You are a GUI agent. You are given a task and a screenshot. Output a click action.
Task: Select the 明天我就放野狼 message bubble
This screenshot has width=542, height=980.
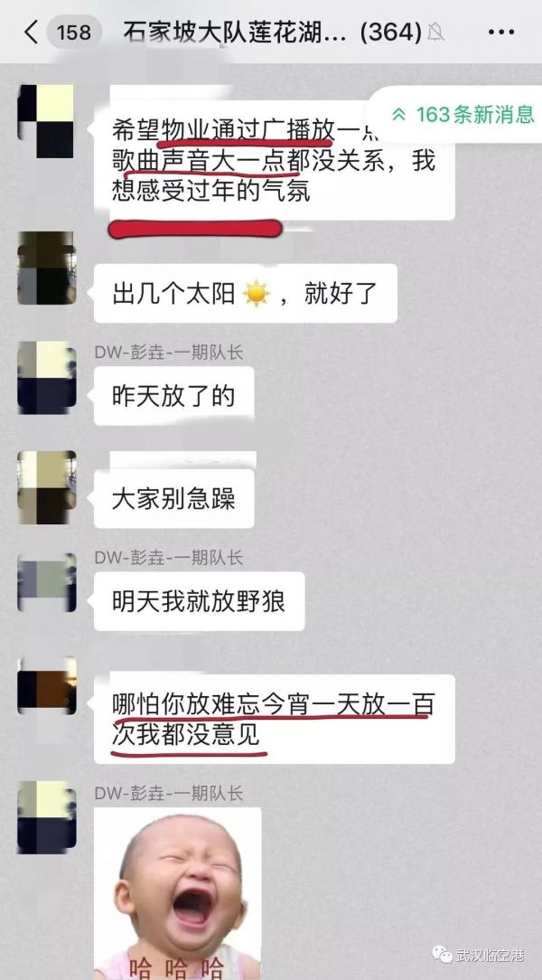[200, 601]
